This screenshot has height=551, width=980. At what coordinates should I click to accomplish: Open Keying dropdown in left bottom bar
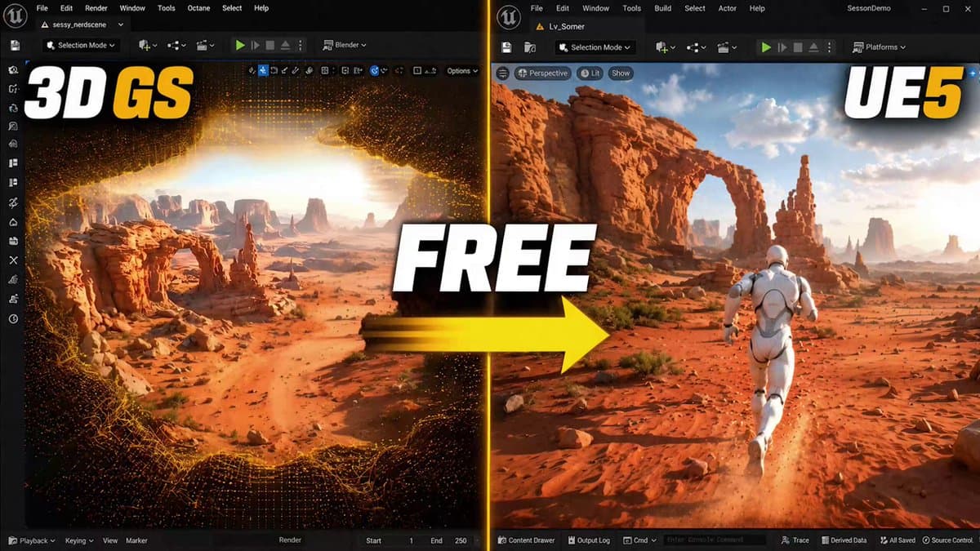click(x=79, y=540)
